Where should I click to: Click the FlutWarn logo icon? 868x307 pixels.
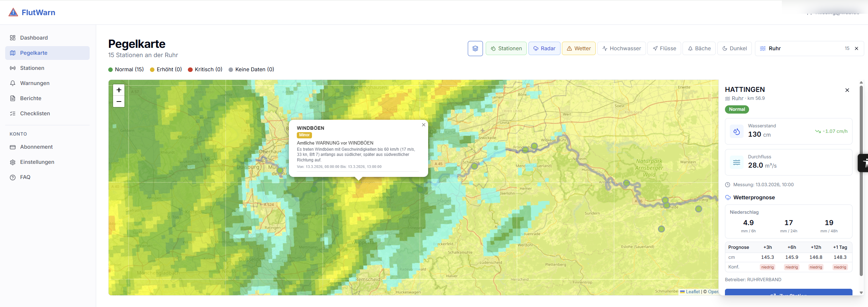pyautogui.click(x=13, y=12)
